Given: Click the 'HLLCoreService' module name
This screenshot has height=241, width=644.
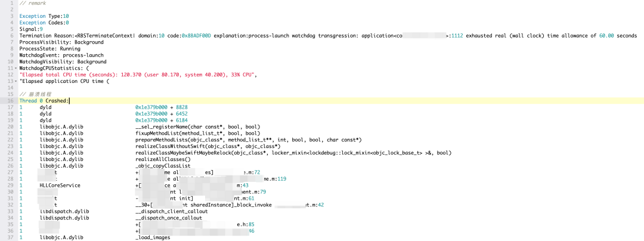Looking at the screenshot, I should [60, 186].
